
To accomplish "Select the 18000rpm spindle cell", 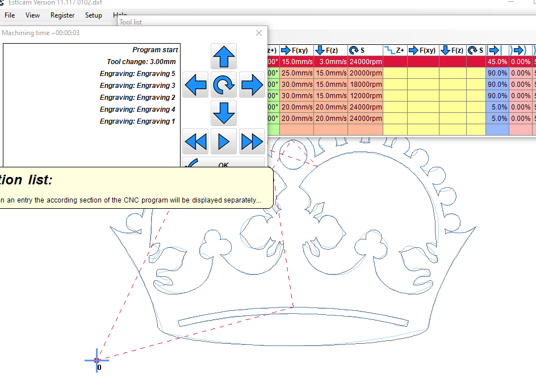I will coord(365,85).
